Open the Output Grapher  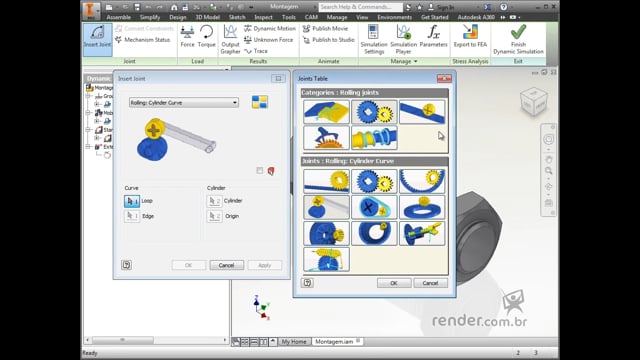click(x=230, y=39)
